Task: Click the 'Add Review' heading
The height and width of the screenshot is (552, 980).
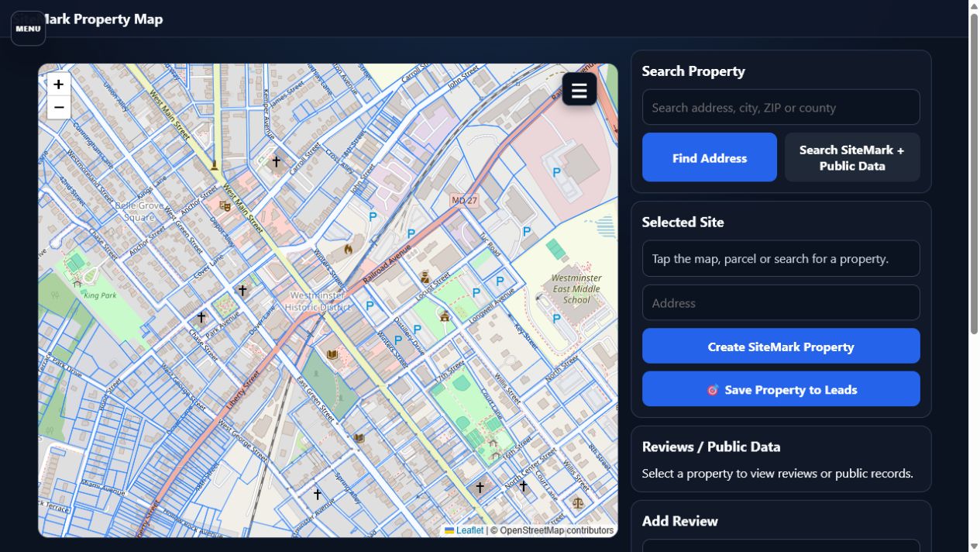Action: pyautogui.click(x=679, y=521)
